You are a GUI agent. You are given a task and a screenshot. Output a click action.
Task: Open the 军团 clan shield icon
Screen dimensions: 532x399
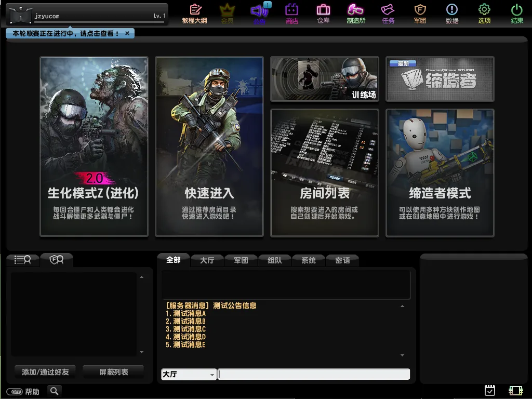click(x=420, y=14)
